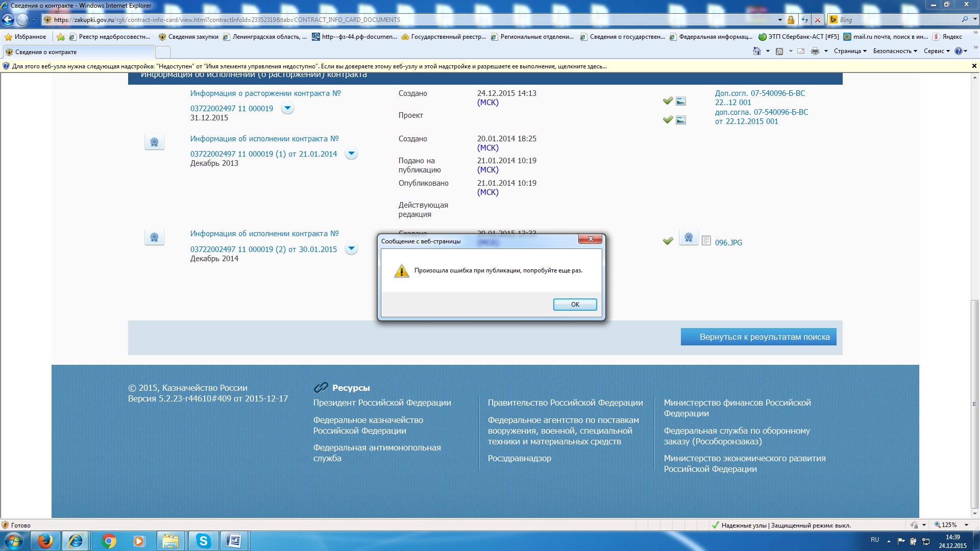
Task: Open Skype from the taskbar
Action: point(203,541)
